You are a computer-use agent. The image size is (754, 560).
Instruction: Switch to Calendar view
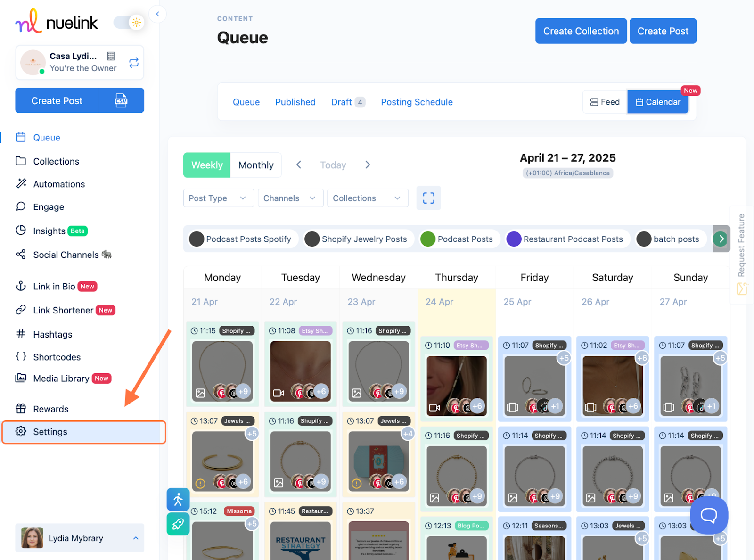pos(658,102)
